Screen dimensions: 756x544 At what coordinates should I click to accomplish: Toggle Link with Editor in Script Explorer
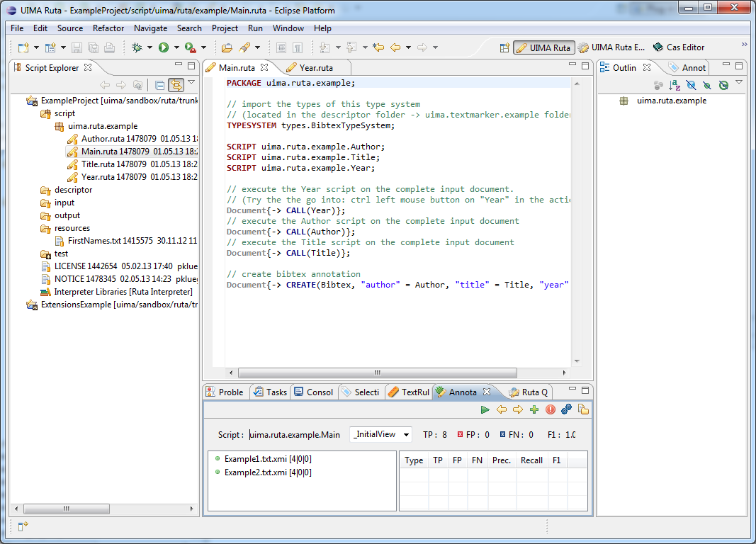point(175,85)
